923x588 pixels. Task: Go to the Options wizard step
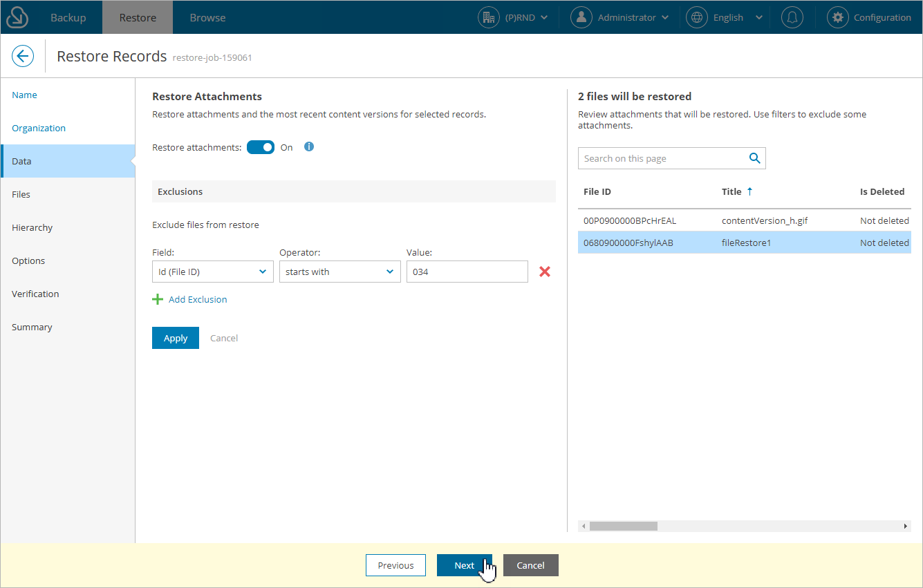[x=68, y=260]
